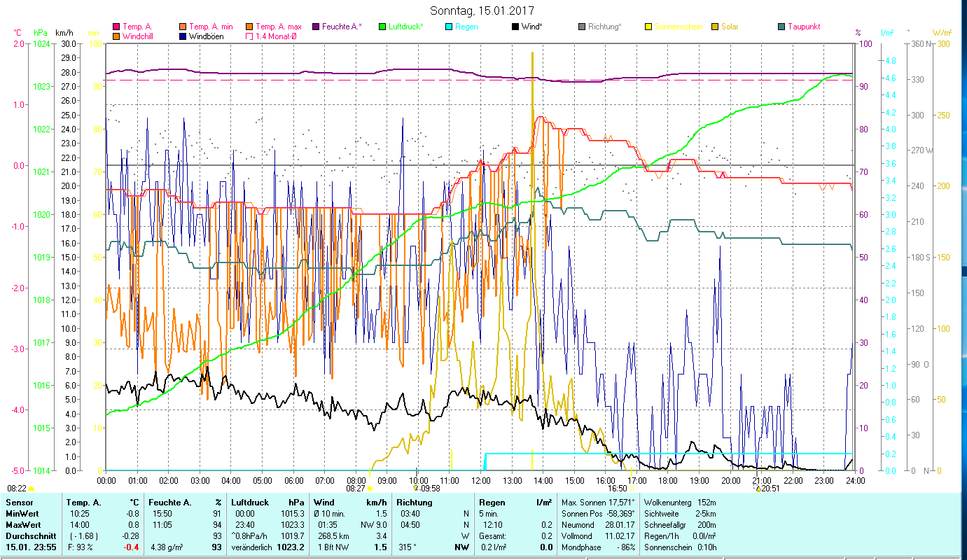Click the 'Regen/1h' entry

pos(679,536)
